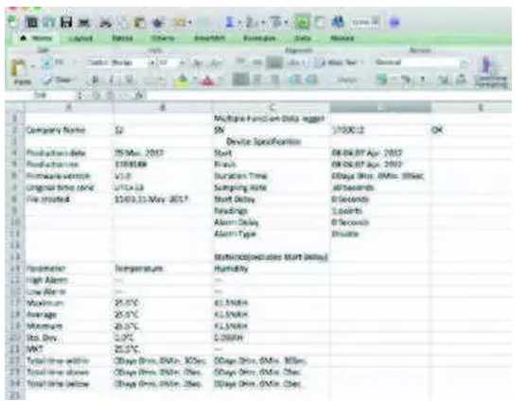Click the Paste clipboard icon
This screenshot has width=527, height=420.
(x=19, y=68)
